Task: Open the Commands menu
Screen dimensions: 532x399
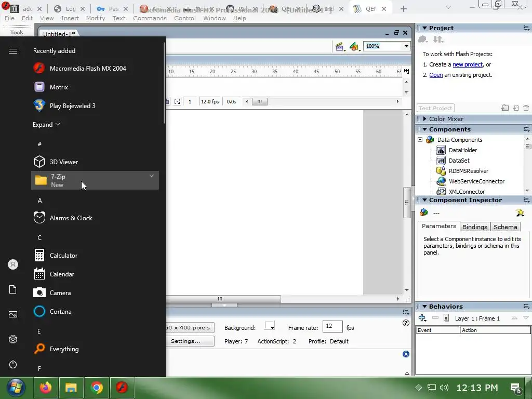Action: click(150, 18)
